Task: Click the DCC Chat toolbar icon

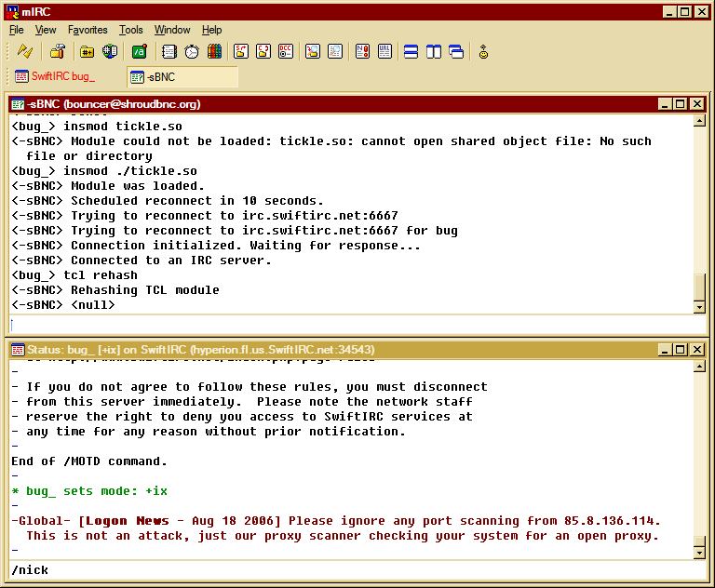Action: pyautogui.click(x=263, y=51)
